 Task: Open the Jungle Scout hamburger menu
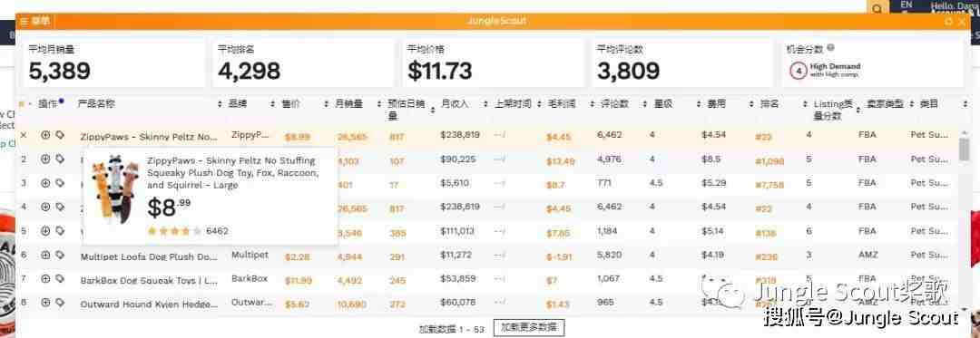(x=24, y=21)
